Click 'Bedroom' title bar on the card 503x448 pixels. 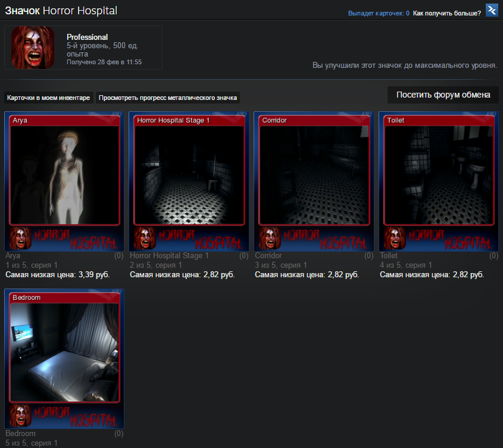point(64,297)
